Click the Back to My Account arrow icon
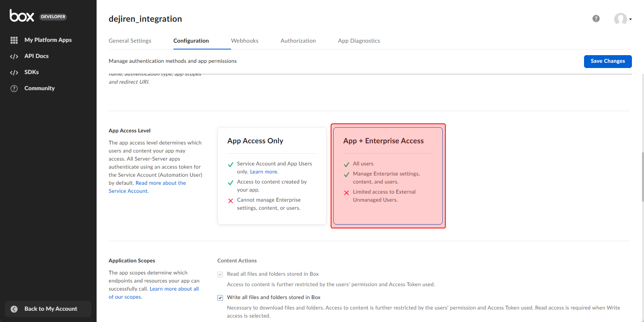This screenshot has height=322, width=644. point(14,309)
